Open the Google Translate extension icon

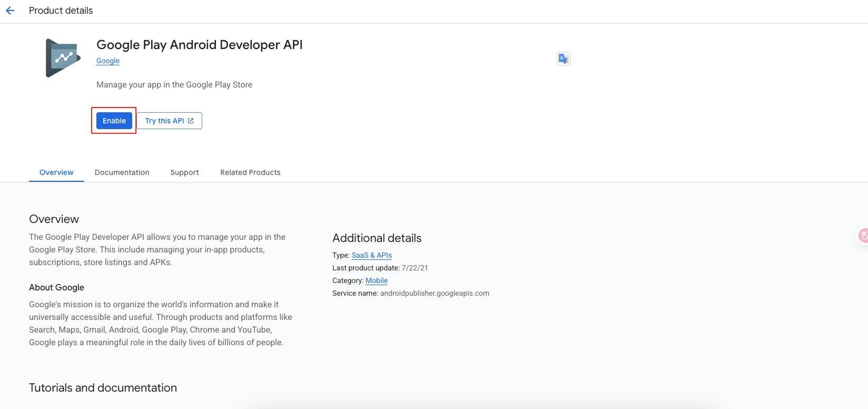(564, 59)
